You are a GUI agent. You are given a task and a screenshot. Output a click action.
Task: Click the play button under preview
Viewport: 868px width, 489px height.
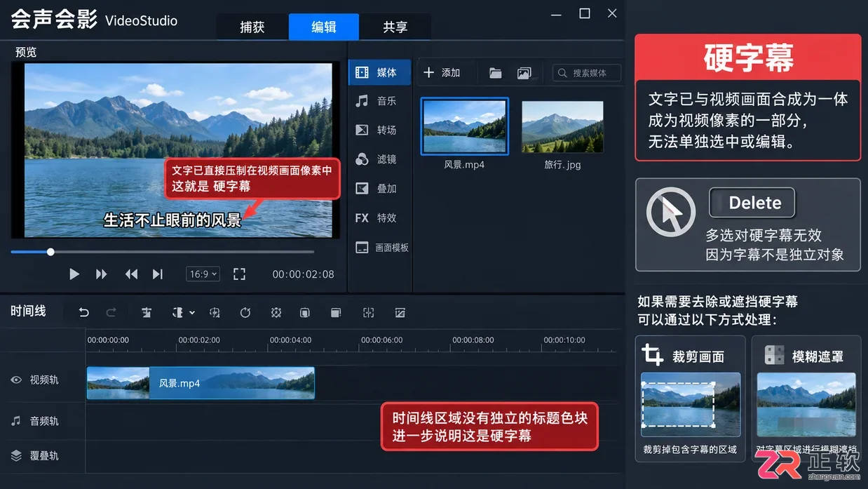[74, 274]
